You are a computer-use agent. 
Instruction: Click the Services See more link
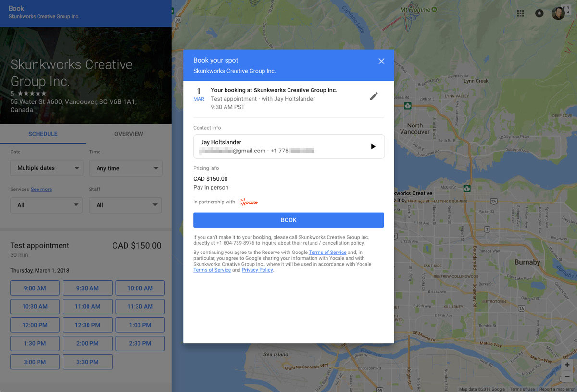click(41, 190)
